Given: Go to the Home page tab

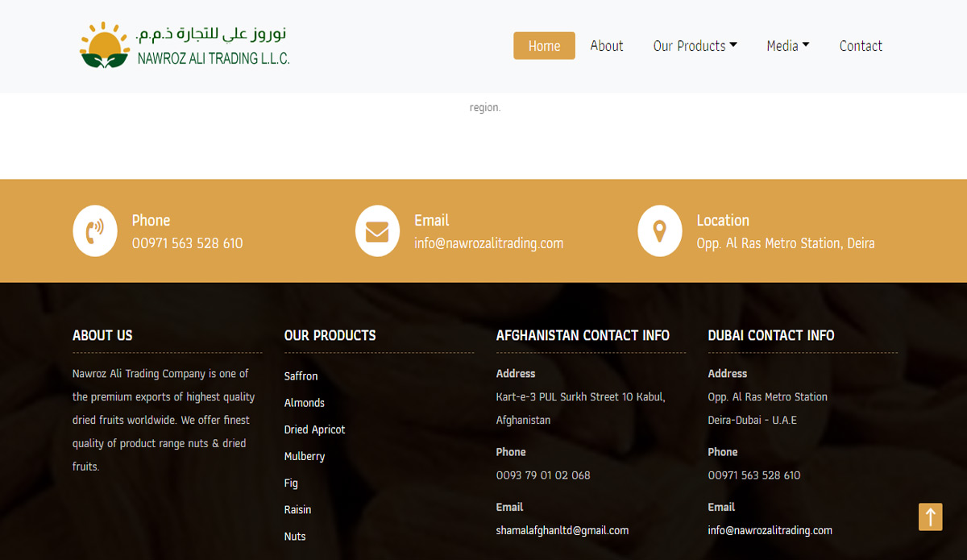Looking at the screenshot, I should point(544,46).
